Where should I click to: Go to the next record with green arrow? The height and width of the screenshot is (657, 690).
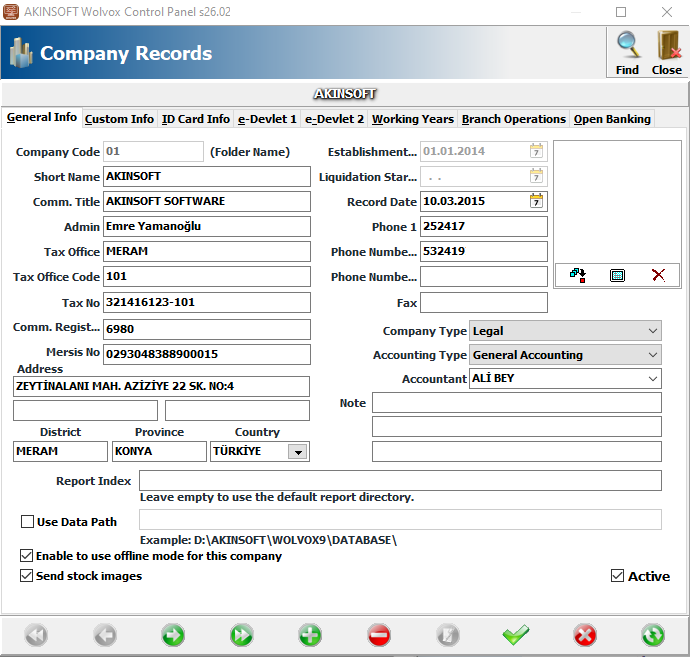coord(172,635)
